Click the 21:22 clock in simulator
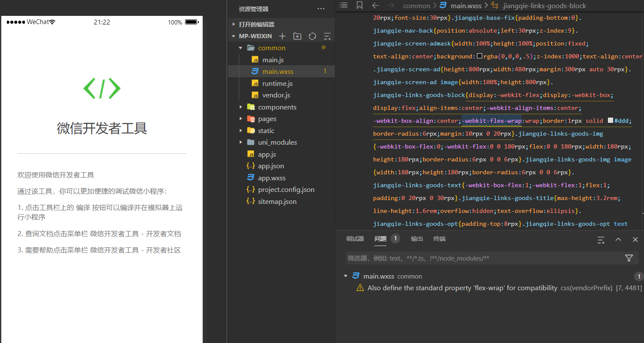Image resolution: width=644 pixels, height=343 pixels. [102, 22]
